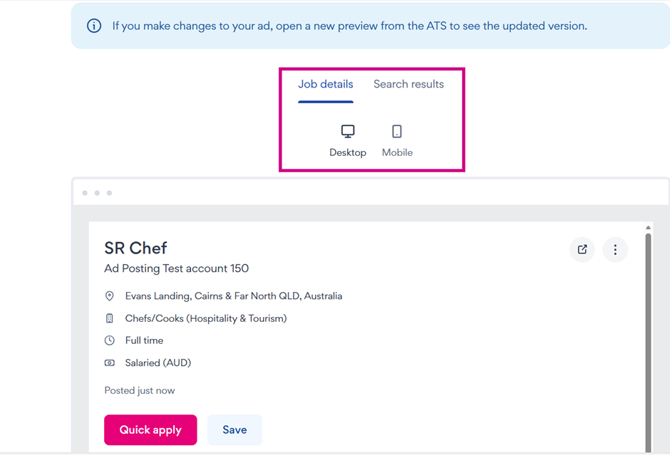Viewport: 670px width, 455px height.
Task: Click the Desktop label under monitor icon
Action: (x=348, y=153)
